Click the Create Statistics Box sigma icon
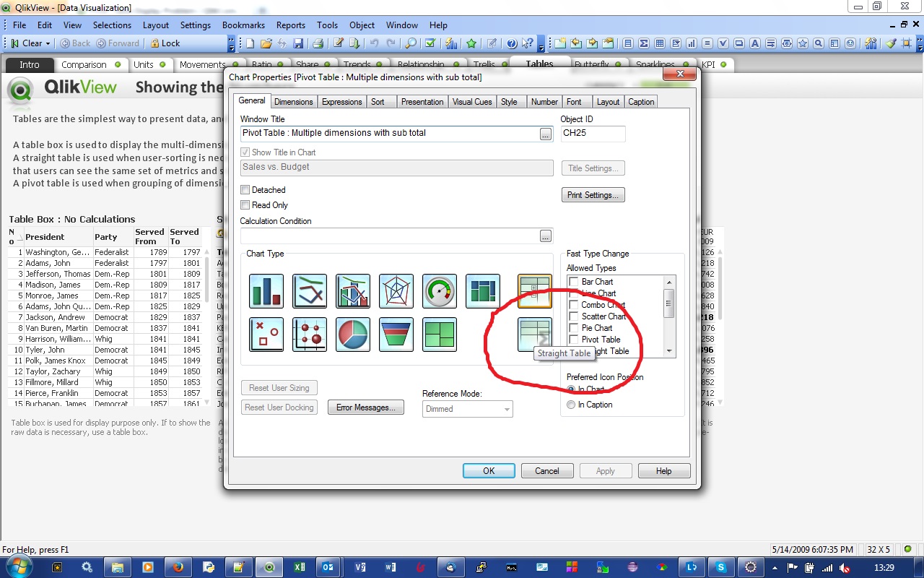The height and width of the screenshot is (578, 924). [x=644, y=43]
